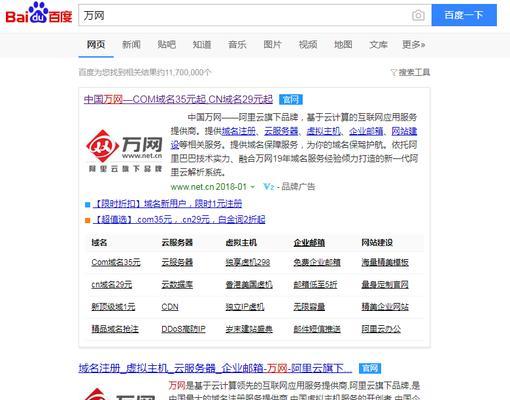The height and width of the screenshot is (400, 510).
Task: Open DDoS高防IP link
Action: (x=183, y=329)
